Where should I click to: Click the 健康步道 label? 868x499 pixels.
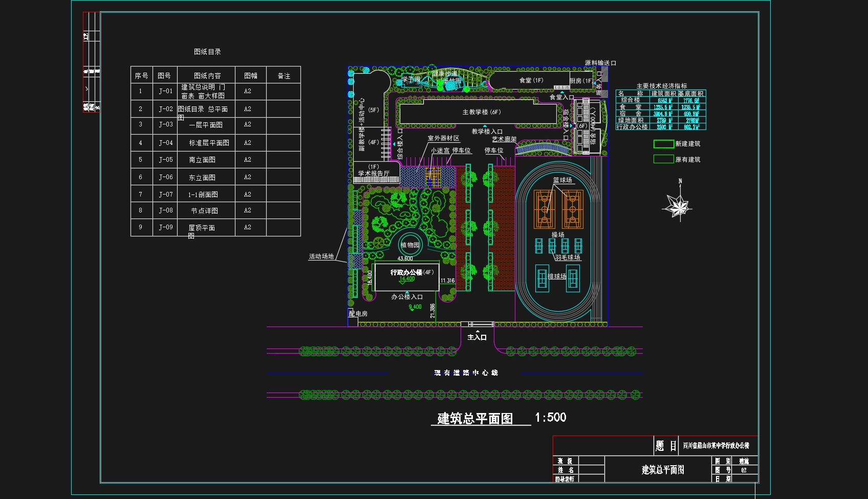point(445,74)
